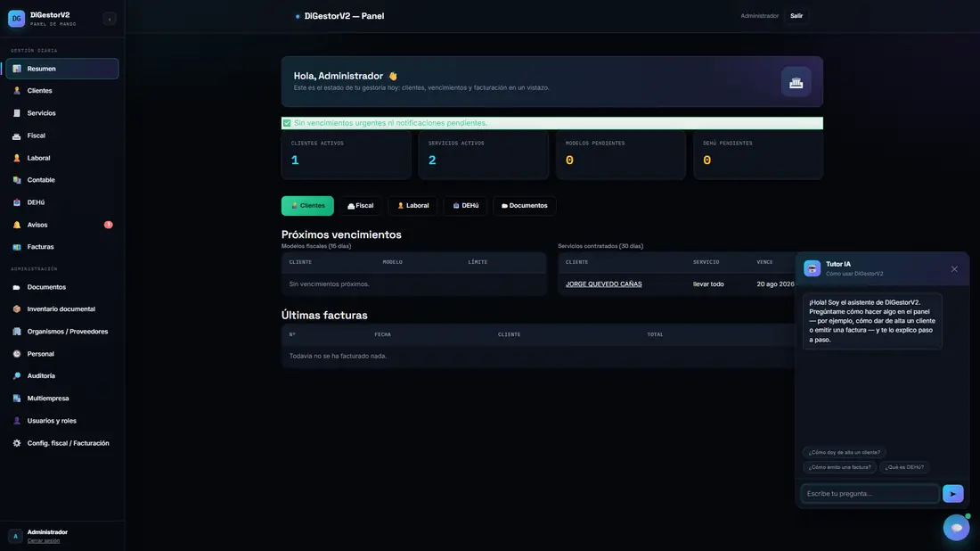
Task: Click the Clientes activos card
Action: click(347, 154)
